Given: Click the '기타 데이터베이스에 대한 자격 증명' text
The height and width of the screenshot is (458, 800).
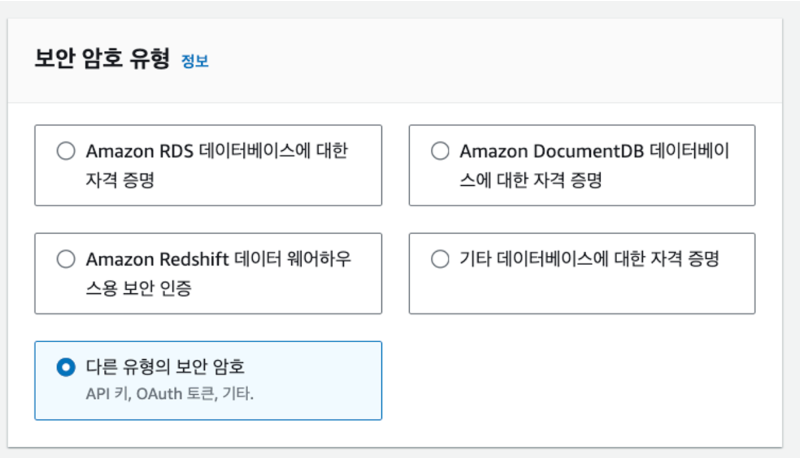Looking at the screenshot, I should tap(589, 259).
